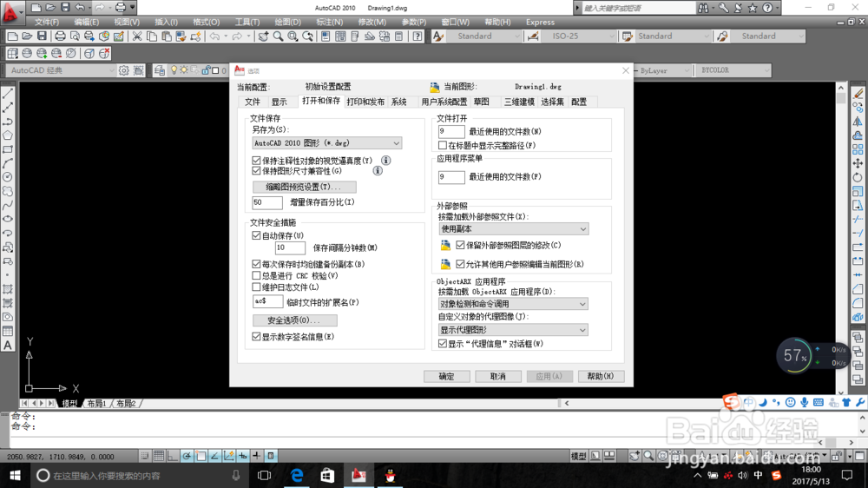Click the Plot printer icon
Screen dimensions: 868x488
pyautogui.click(x=60, y=36)
